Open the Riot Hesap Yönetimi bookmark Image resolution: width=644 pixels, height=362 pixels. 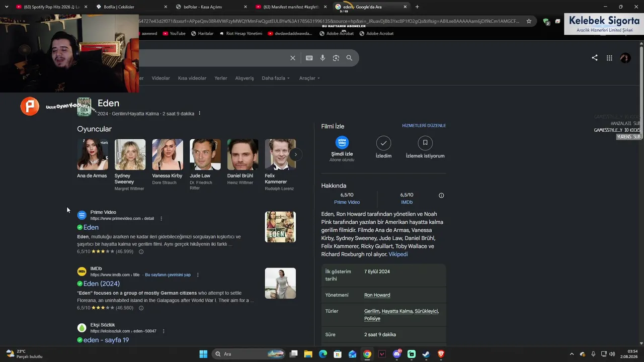pyautogui.click(x=240, y=34)
